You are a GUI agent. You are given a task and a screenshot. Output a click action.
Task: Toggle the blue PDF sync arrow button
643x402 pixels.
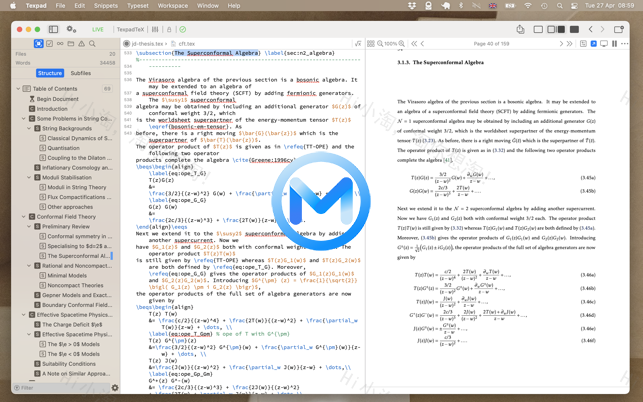coord(593,43)
